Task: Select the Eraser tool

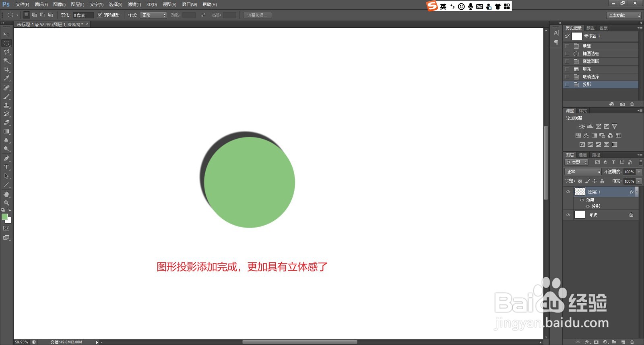Action: (6, 123)
